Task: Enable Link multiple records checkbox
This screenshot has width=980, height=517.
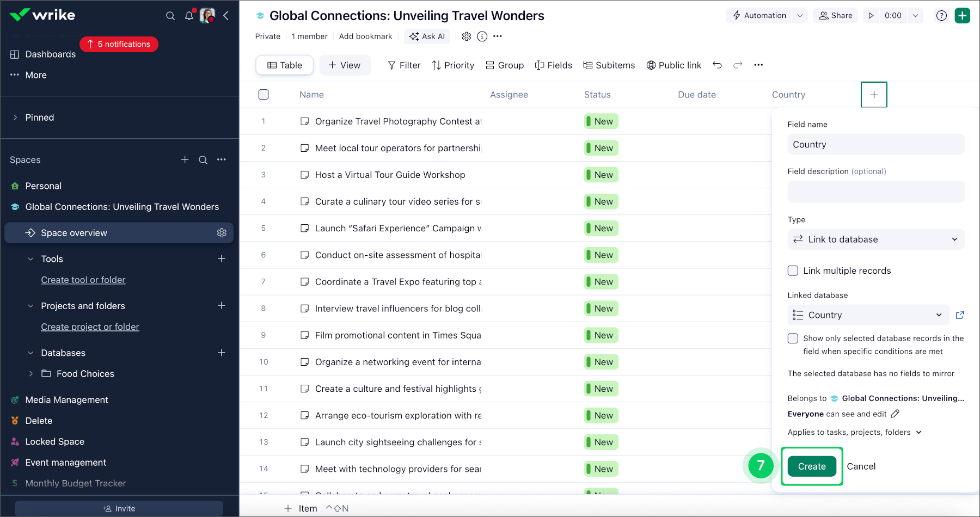Action: (x=793, y=271)
